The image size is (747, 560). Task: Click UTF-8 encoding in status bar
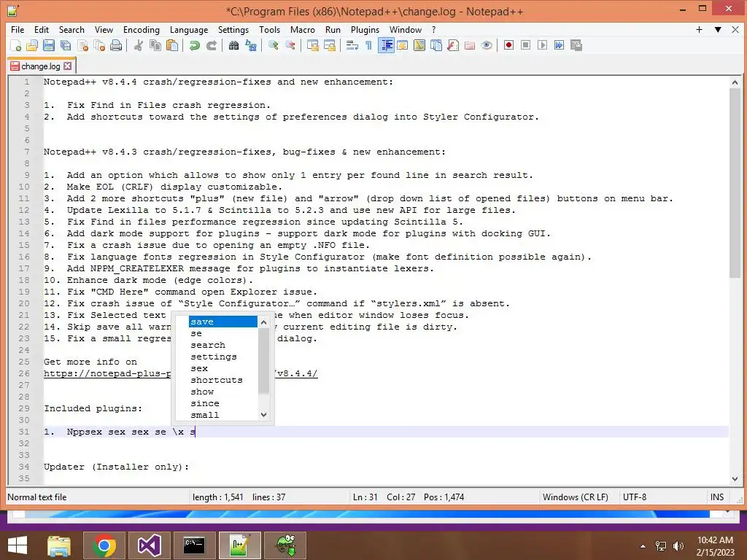click(x=635, y=497)
